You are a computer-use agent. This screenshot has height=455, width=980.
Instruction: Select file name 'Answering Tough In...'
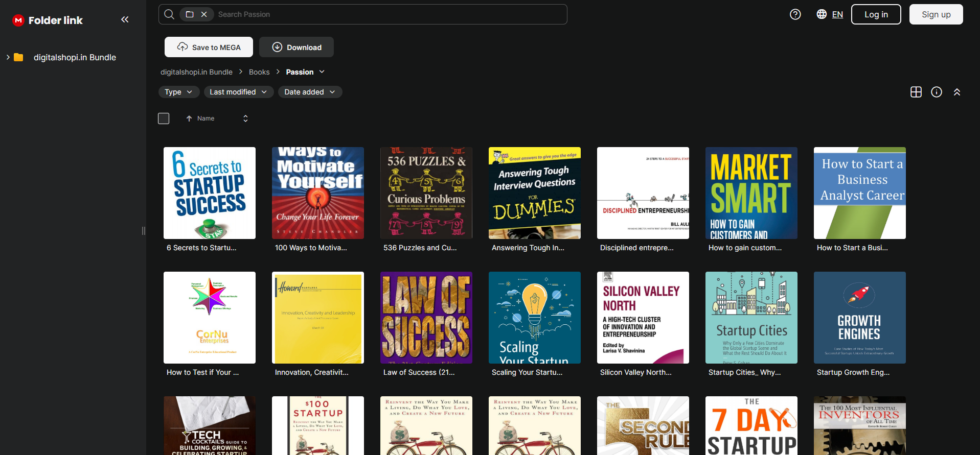528,248
